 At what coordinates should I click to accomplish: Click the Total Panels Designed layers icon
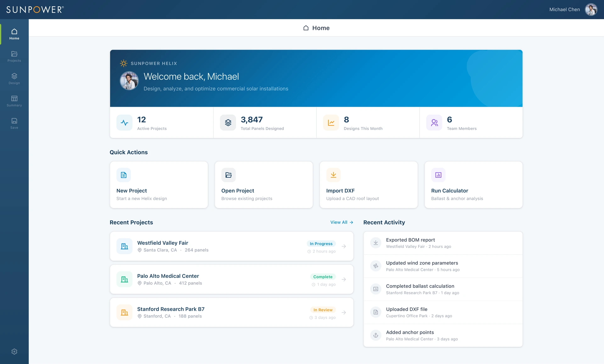click(x=228, y=123)
